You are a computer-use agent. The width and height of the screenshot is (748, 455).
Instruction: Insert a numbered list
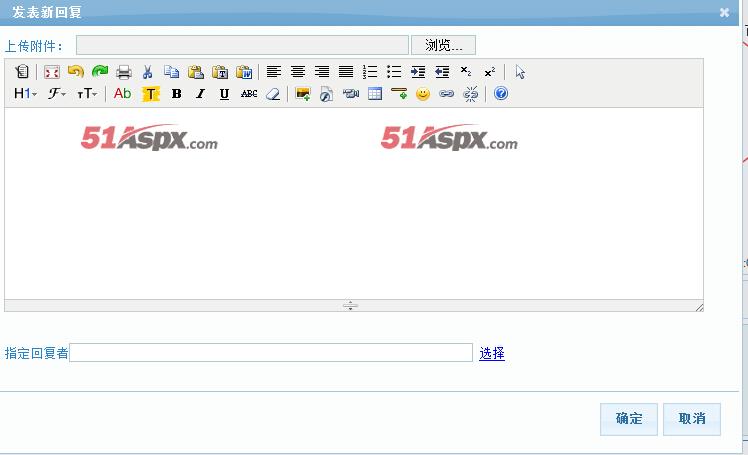(370, 72)
